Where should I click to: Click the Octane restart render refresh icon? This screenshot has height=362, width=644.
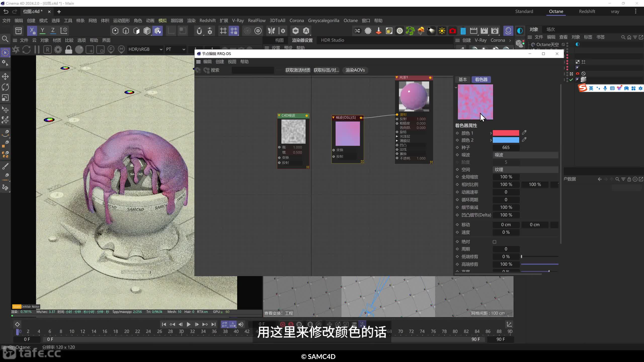(x=26, y=50)
